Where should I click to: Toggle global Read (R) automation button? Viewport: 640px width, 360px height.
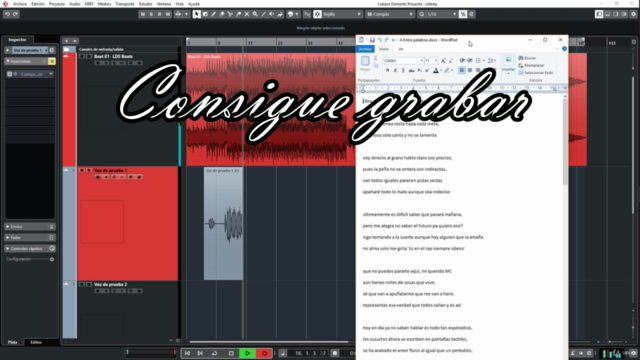[159, 14]
